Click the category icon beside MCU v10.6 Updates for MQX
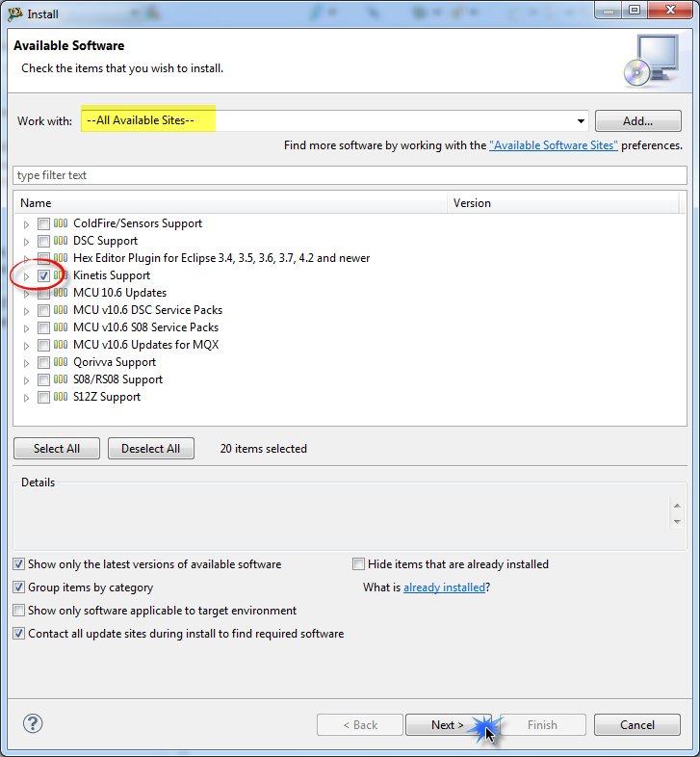 (61, 345)
